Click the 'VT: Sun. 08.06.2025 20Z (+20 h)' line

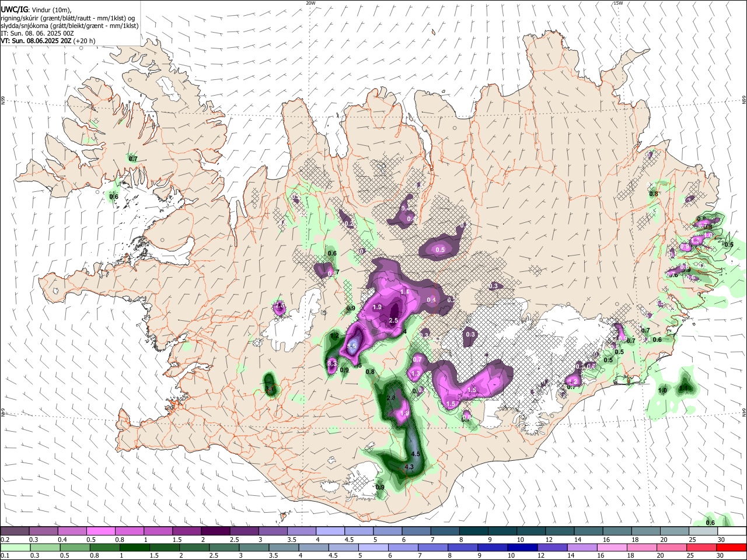pyautogui.click(x=48, y=41)
